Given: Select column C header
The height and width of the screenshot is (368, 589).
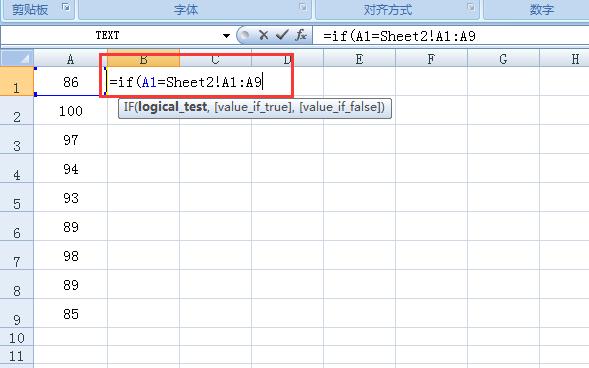Looking at the screenshot, I should point(215,59).
